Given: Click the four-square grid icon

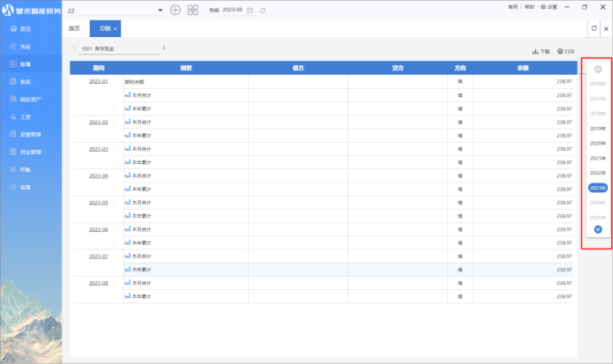Looking at the screenshot, I should click(192, 10).
